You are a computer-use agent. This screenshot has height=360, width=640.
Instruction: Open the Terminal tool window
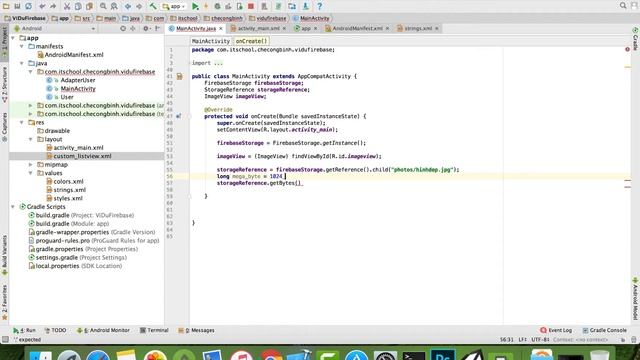(x=154, y=330)
